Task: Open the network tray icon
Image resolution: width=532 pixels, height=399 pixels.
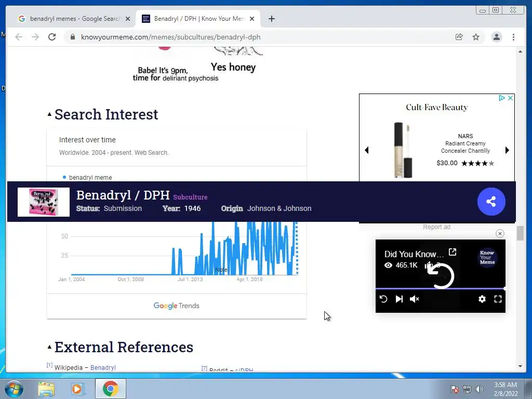Action: (467, 389)
